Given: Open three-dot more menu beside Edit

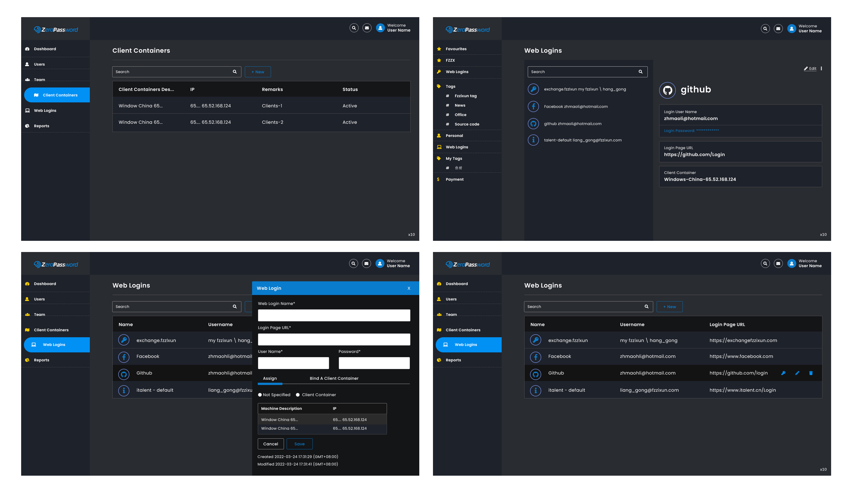Looking at the screenshot, I should pyautogui.click(x=821, y=69).
